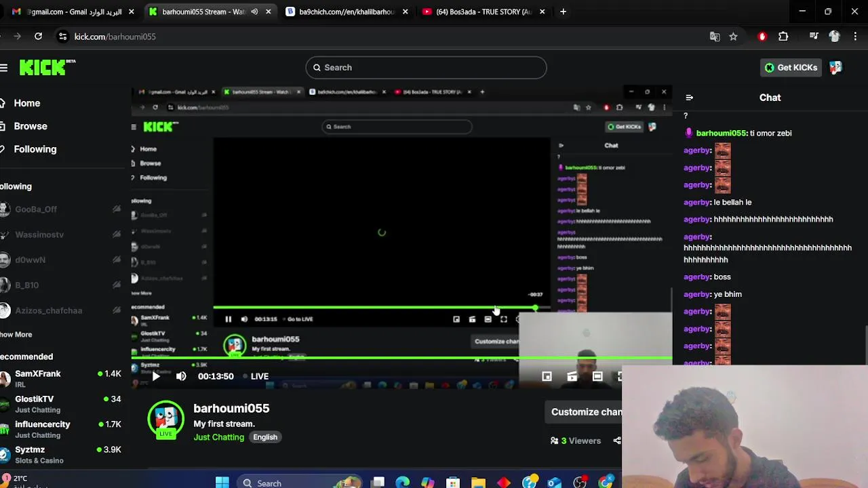Image resolution: width=868 pixels, height=488 pixels.
Task: Switch to the YouTube Bos3ada tab
Action: (483, 12)
